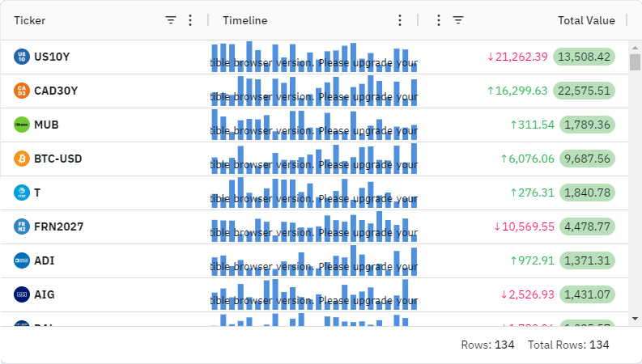Click the red 10,569.55 change value

tap(524, 226)
